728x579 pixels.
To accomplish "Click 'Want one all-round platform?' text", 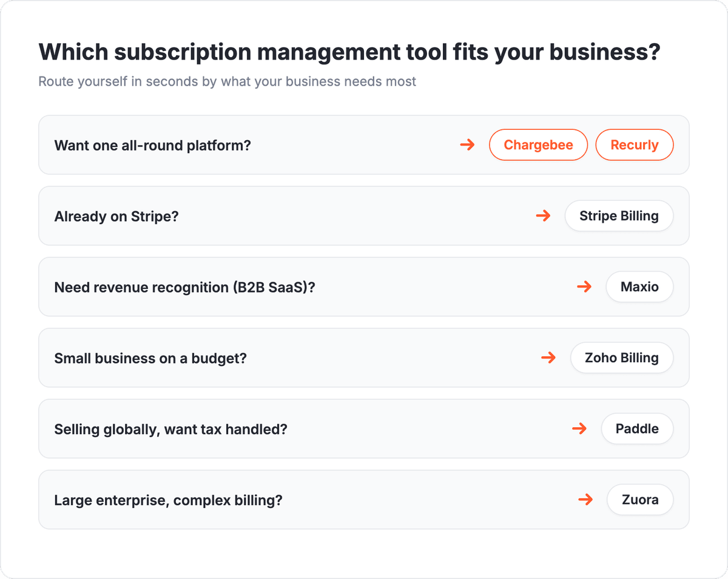I will tap(152, 146).
